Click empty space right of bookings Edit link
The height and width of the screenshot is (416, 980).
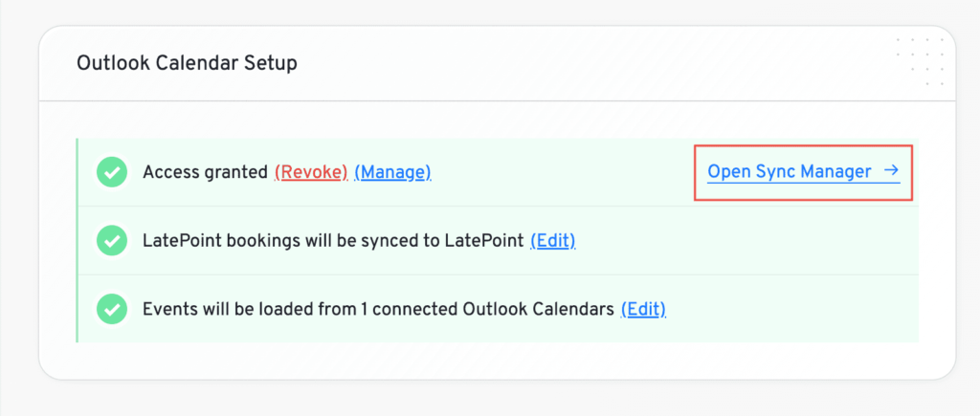click(x=746, y=241)
